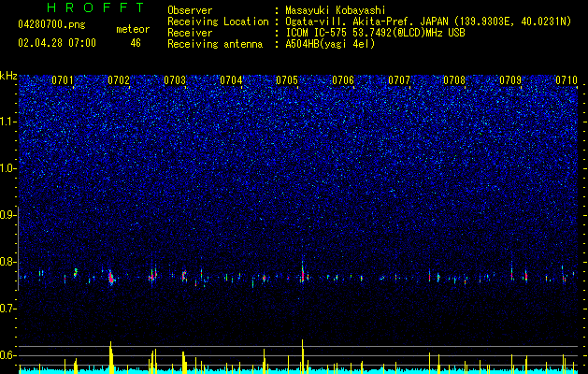Click the 0706 time marker
The image size is (588, 374).
[343, 80]
